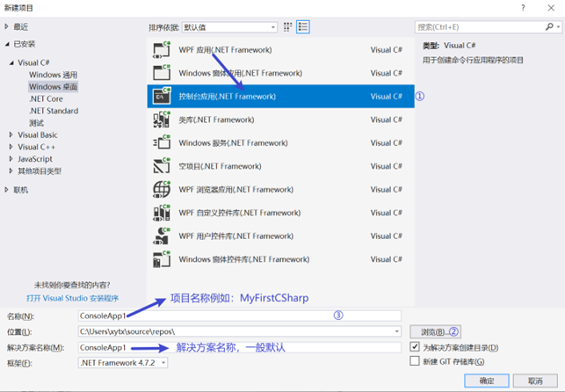This screenshot has height=392, width=565.
Task: Click the empty project template icon
Action: [162, 166]
